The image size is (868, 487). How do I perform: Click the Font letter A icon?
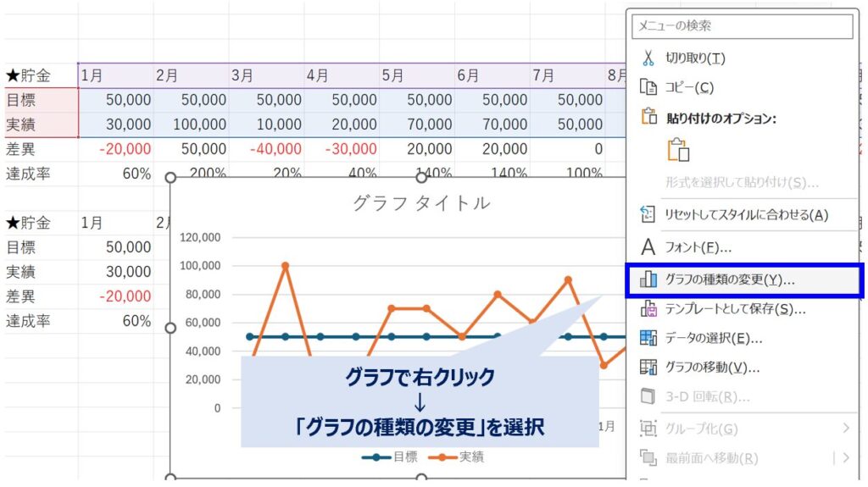coord(648,246)
